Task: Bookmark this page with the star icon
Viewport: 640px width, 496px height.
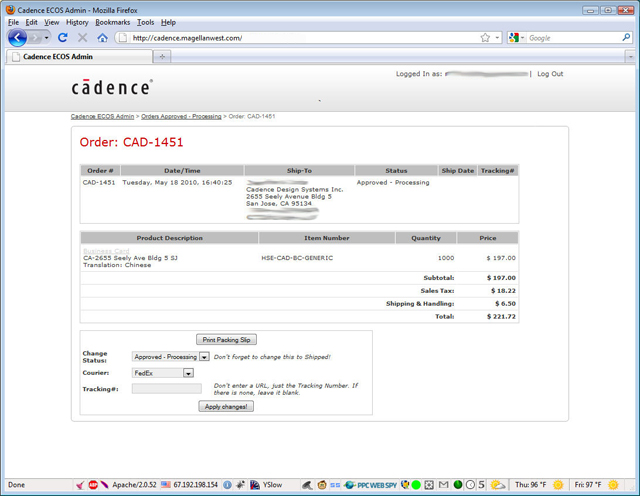Action: coord(485,38)
